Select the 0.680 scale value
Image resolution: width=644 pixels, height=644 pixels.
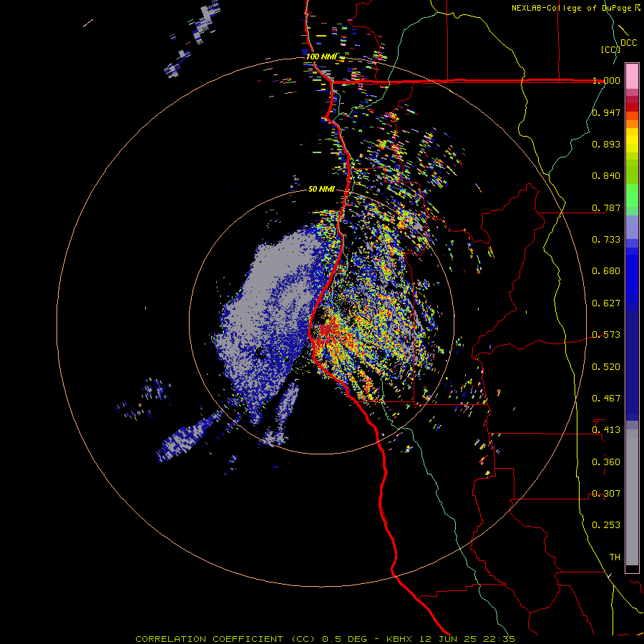(606, 271)
